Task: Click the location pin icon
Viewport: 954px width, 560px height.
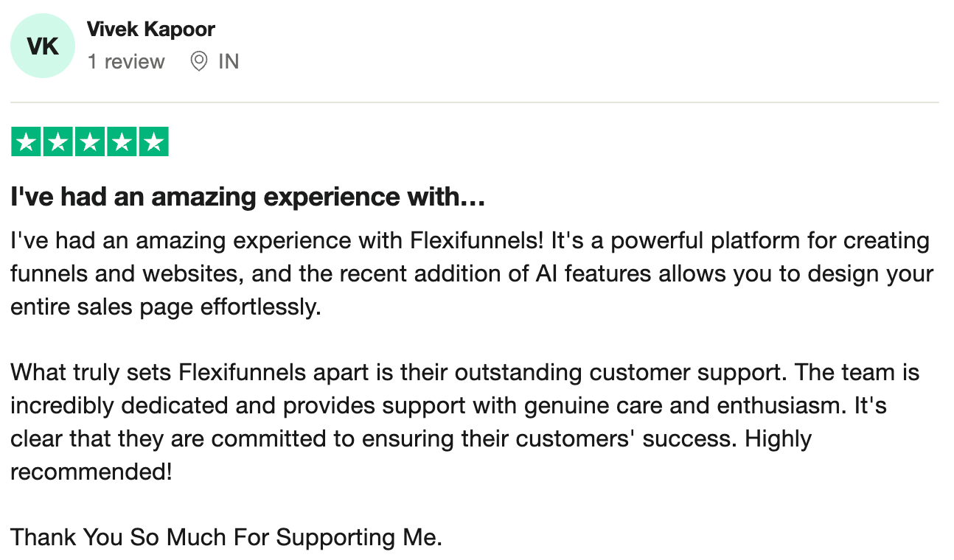Action: click(x=198, y=61)
